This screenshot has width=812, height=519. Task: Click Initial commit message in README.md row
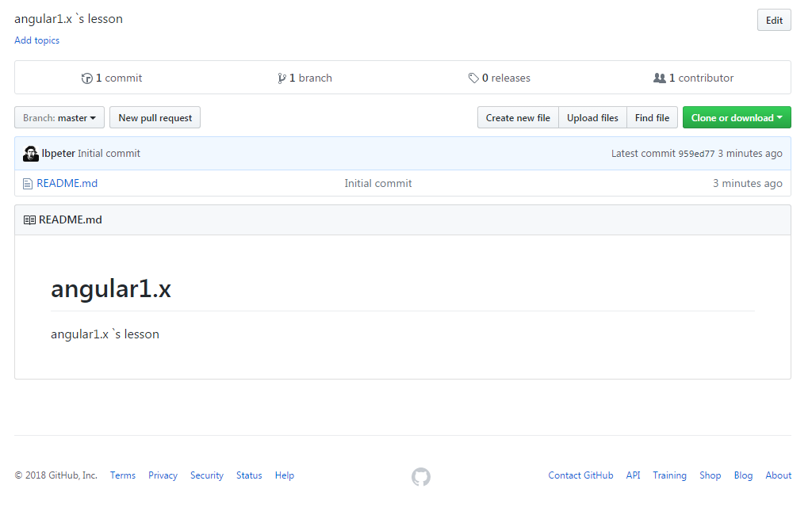click(378, 184)
